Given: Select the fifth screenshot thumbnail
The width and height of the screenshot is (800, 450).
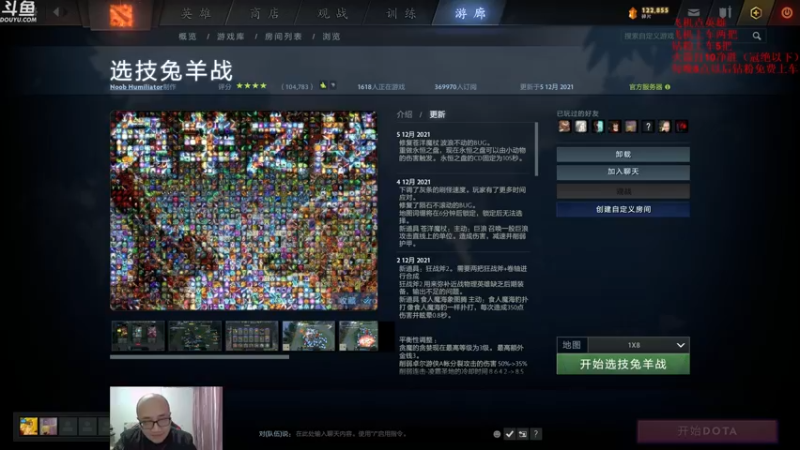Looking at the screenshot, I should tap(359, 336).
